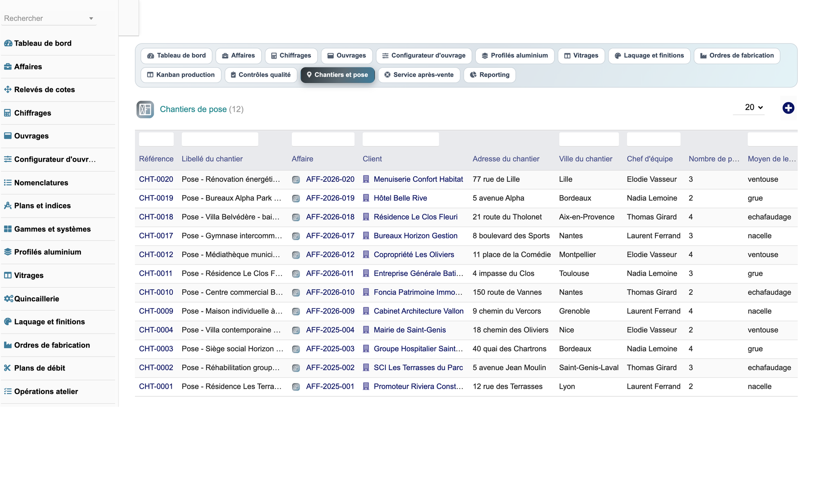
Task: Click the Client column filter field
Action: point(401,139)
